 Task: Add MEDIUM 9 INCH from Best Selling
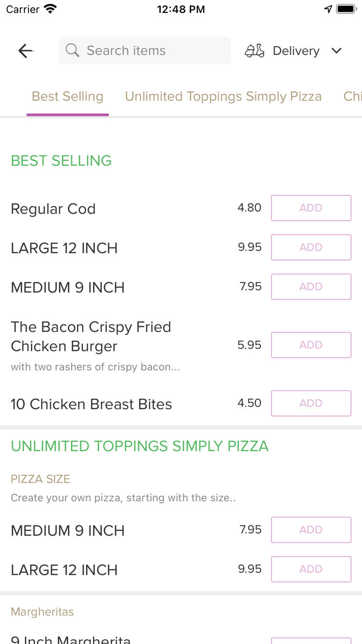click(x=311, y=286)
